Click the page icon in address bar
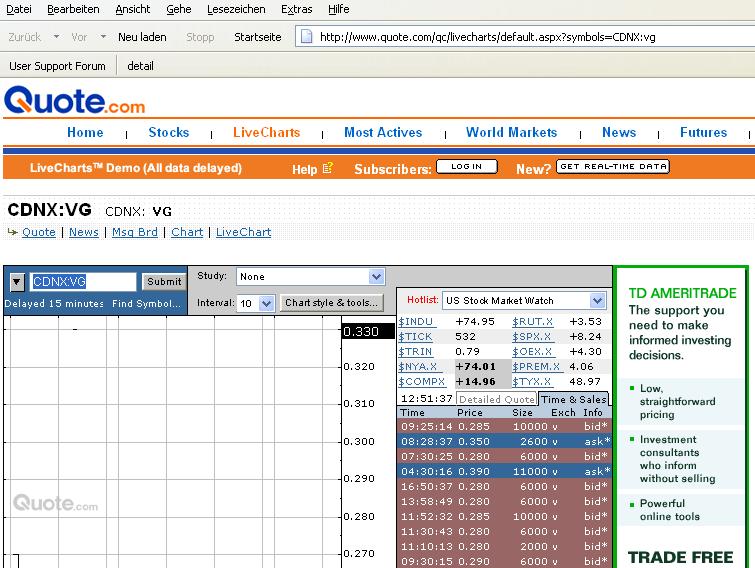Image resolution: width=755 pixels, height=568 pixels. 305,37
